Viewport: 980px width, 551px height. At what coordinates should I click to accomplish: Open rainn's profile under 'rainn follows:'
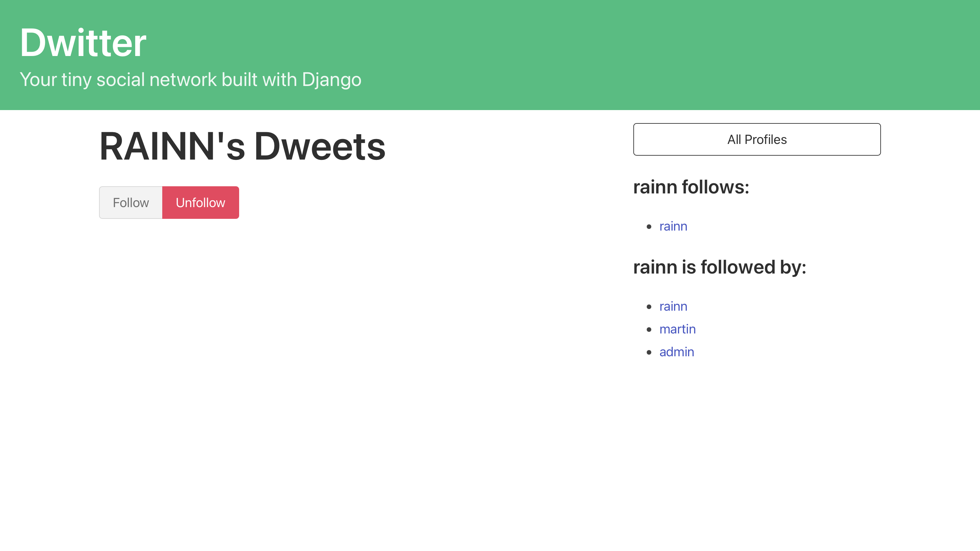tap(673, 226)
